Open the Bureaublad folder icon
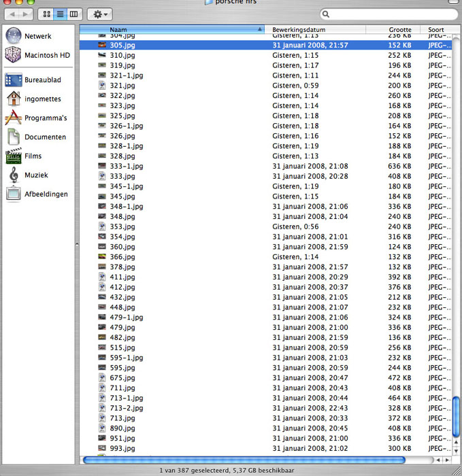 (14, 80)
